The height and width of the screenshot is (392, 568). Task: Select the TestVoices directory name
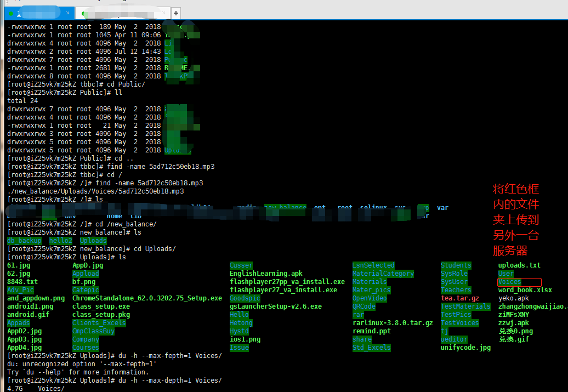click(x=460, y=323)
